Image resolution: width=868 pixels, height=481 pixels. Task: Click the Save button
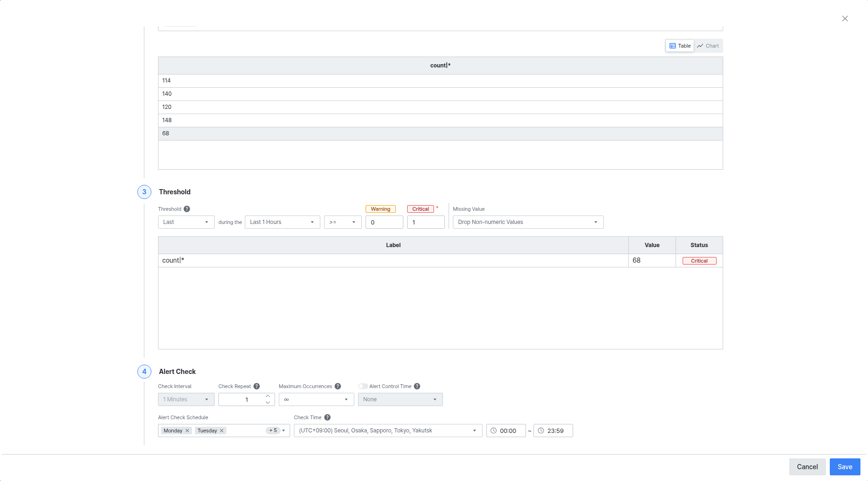pos(845,467)
